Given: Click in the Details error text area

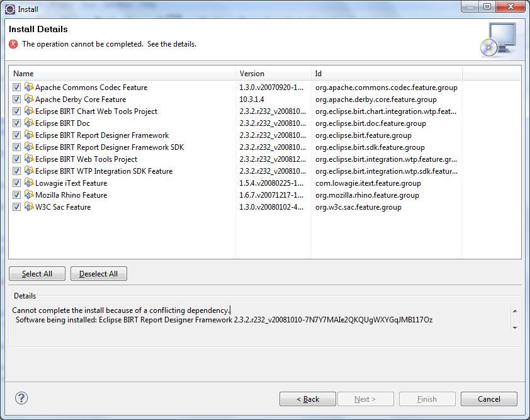Looking at the screenshot, I should pyautogui.click(x=260, y=319).
